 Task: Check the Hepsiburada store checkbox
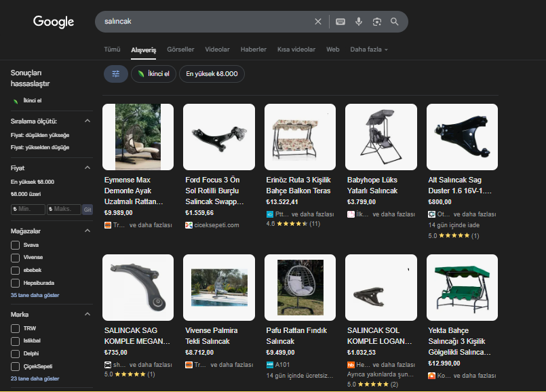point(16,283)
